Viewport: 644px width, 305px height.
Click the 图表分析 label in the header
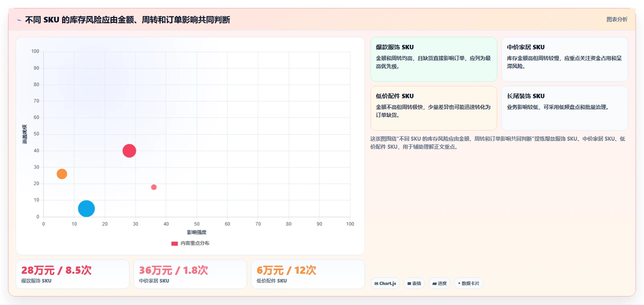tap(617, 19)
